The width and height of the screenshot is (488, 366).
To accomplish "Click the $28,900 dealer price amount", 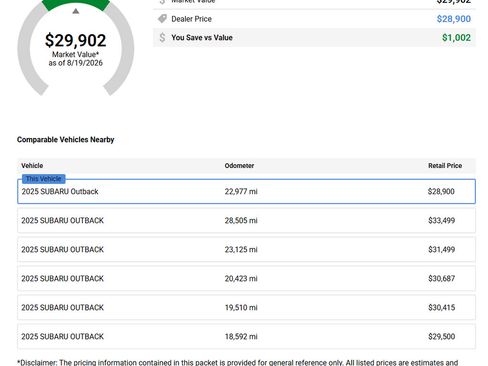I will [454, 19].
